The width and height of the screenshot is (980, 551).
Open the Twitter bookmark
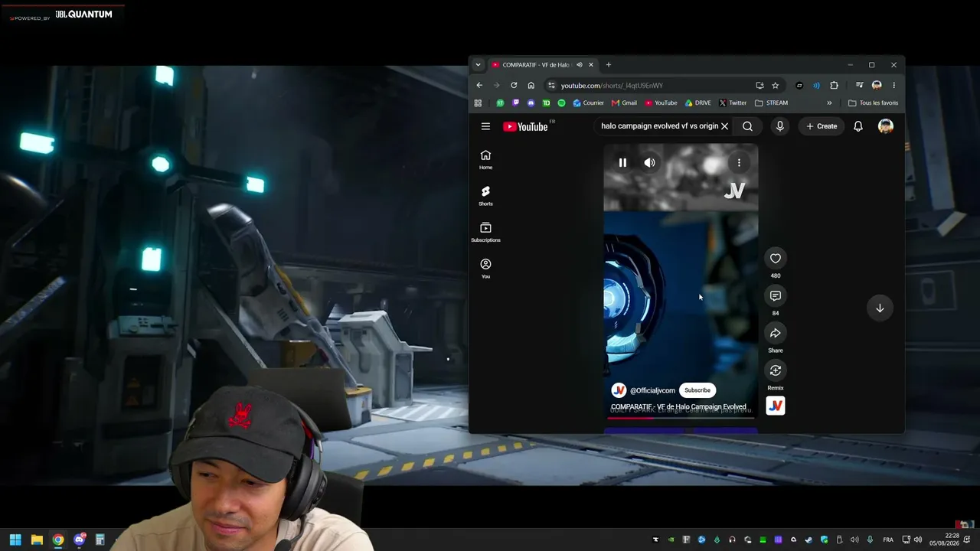[x=733, y=103]
